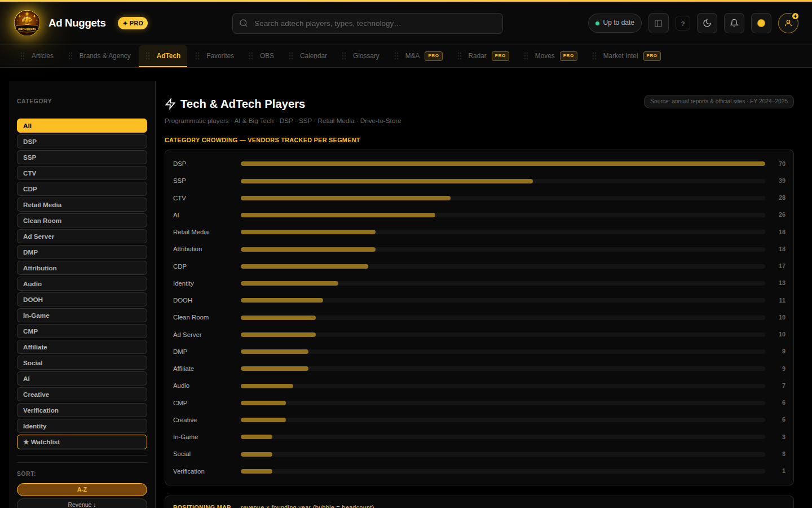
Task: Open notifications bell icon
Action: [x=734, y=23]
